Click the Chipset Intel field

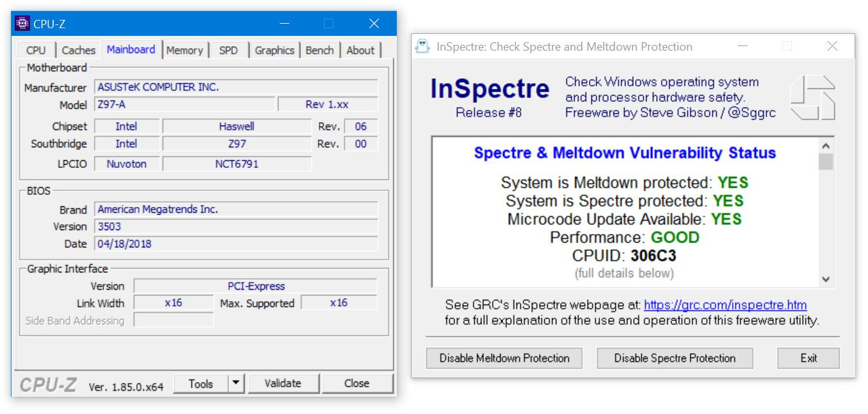(x=126, y=126)
